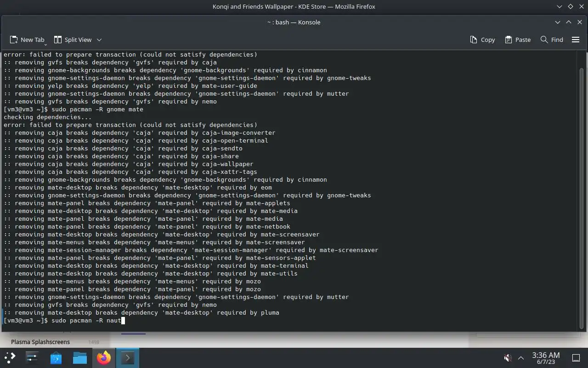Viewport: 588px width, 368px height.
Task: Open the clock showing 3:36 AM
Action: [x=546, y=358]
